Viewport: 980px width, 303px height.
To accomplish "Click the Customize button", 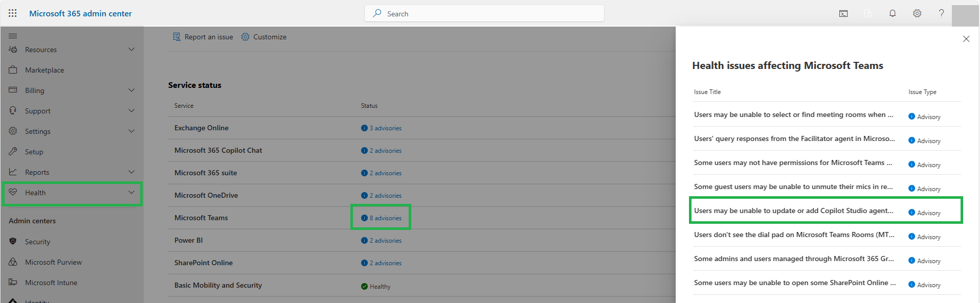I will coord(264,37).
